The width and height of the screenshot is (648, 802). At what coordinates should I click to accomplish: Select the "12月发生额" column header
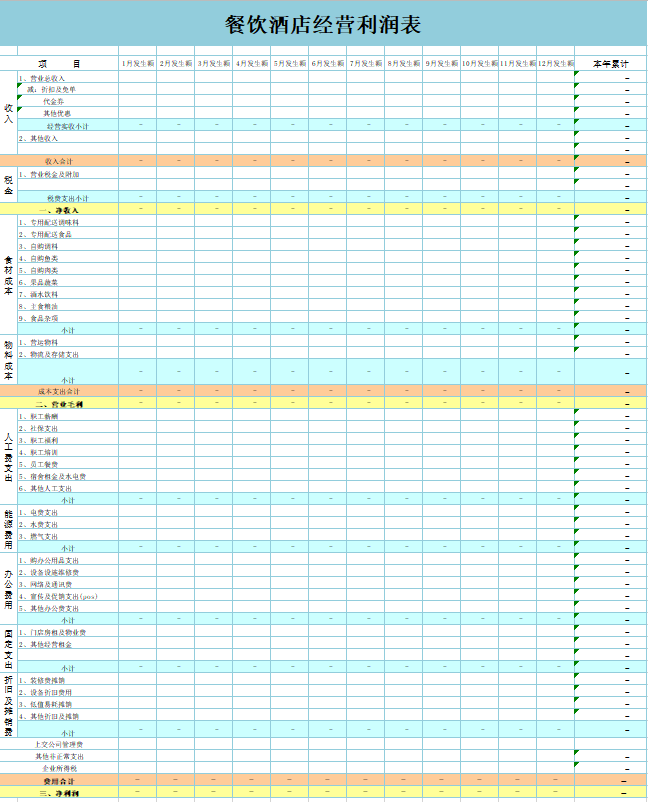555,63
